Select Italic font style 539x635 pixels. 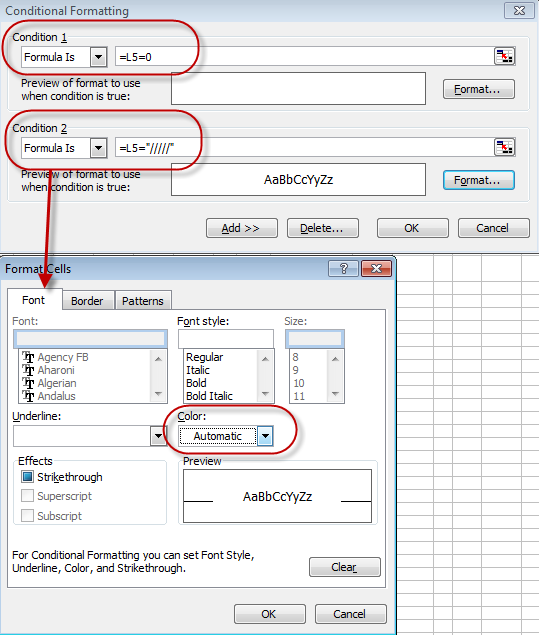coord(198,370)
